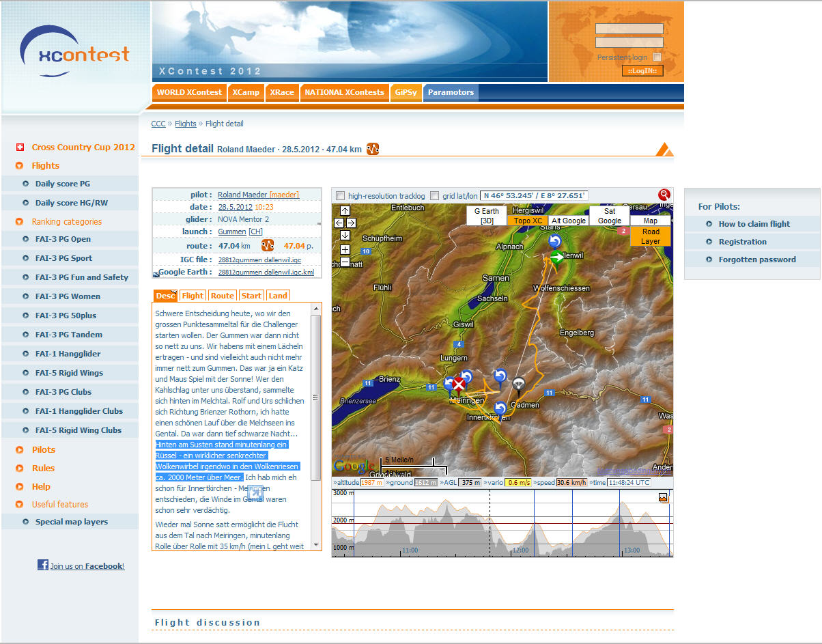The width and height of the screenshot is (822, 644).
Task: Check the Persistent login box
Action: [x=657, y=57]
